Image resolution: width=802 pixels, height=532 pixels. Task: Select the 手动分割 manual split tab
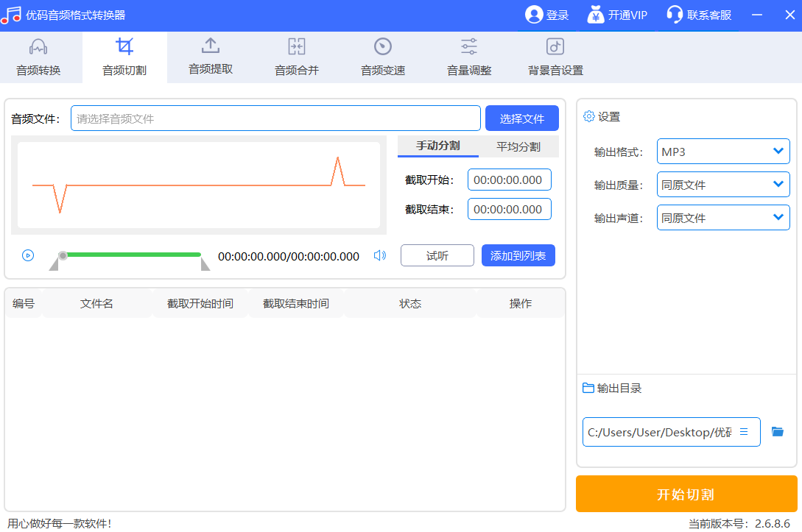(438, 146)
